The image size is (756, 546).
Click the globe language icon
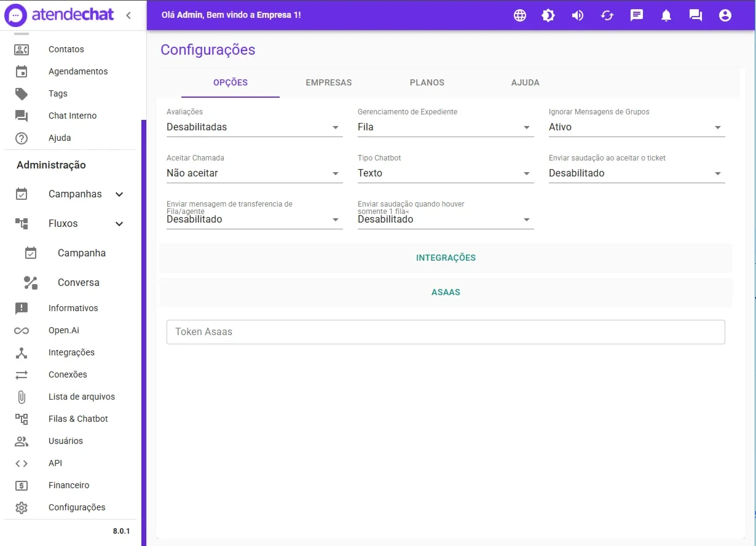[520, 15]
